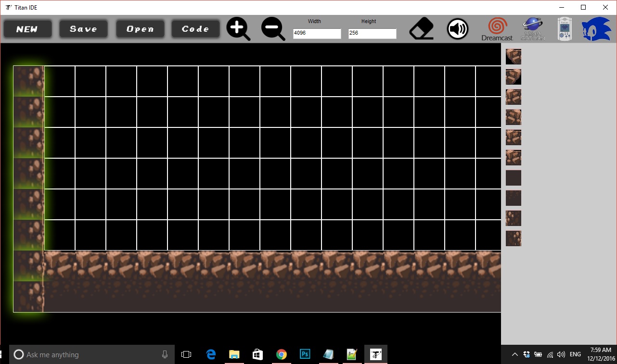Show the generated Code
Viewport: 617px width, 364px height.
(195, 29)
